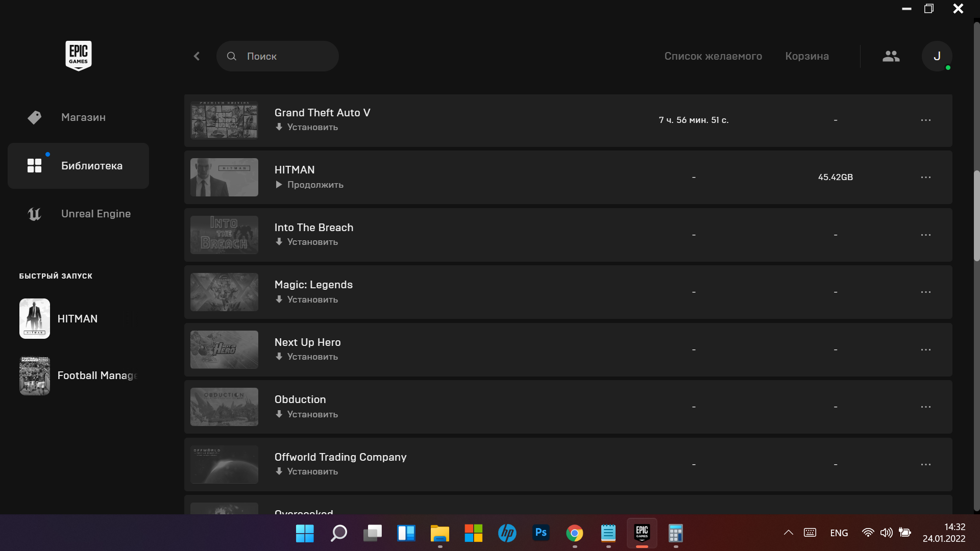This screenshot has width=980, height=551.
Task: Open the options menu for Obduction
Action: tap(925, 407)
